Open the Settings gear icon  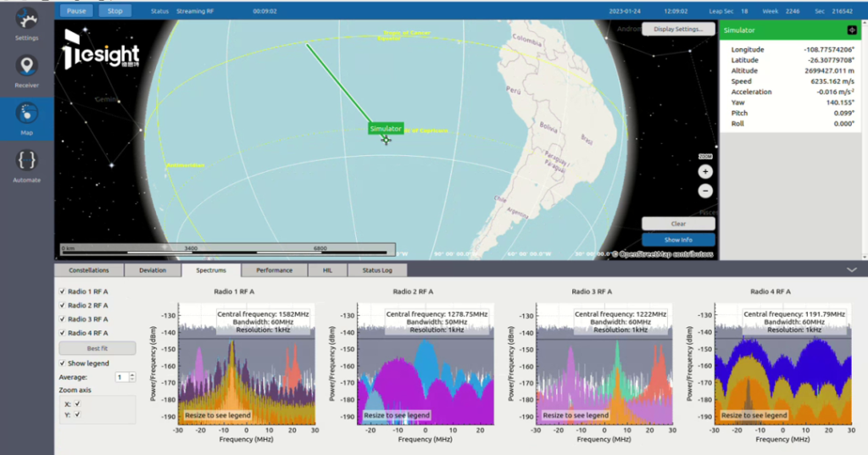26,20
